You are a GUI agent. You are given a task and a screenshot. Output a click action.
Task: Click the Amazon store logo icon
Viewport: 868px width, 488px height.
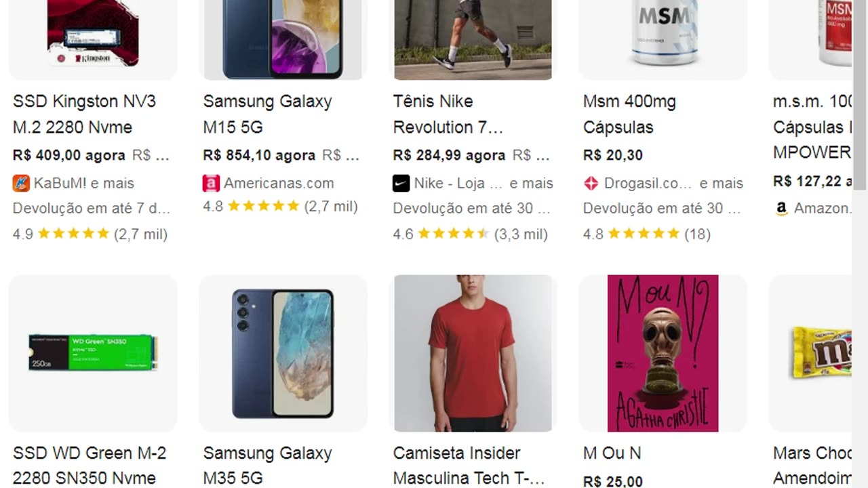coord(782,209)
